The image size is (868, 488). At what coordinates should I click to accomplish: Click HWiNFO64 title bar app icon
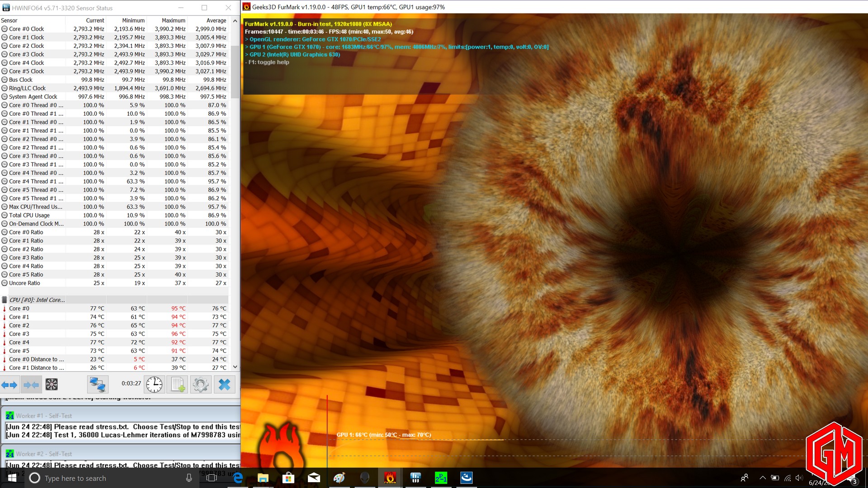coord(6,8)
